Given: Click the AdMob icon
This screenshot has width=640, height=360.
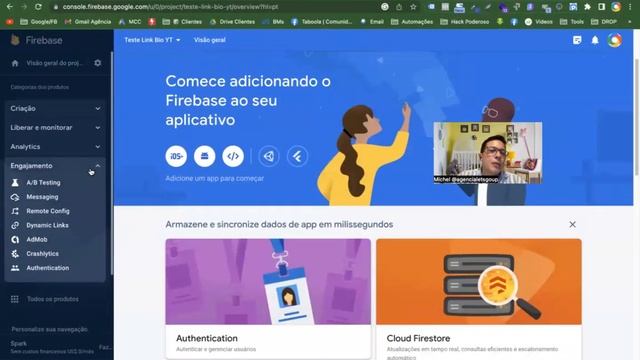Looking at the screenshot, I should click(15, 240).
